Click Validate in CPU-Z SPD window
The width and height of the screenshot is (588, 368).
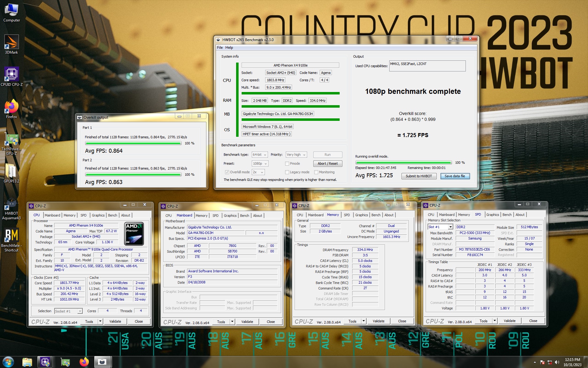510,321
